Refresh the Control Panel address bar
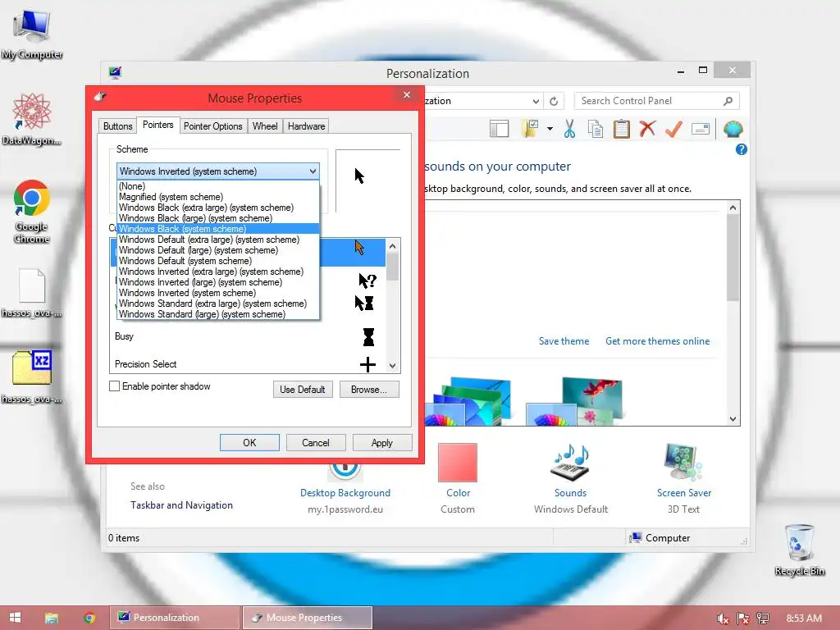840x630 pixels. 554,101
